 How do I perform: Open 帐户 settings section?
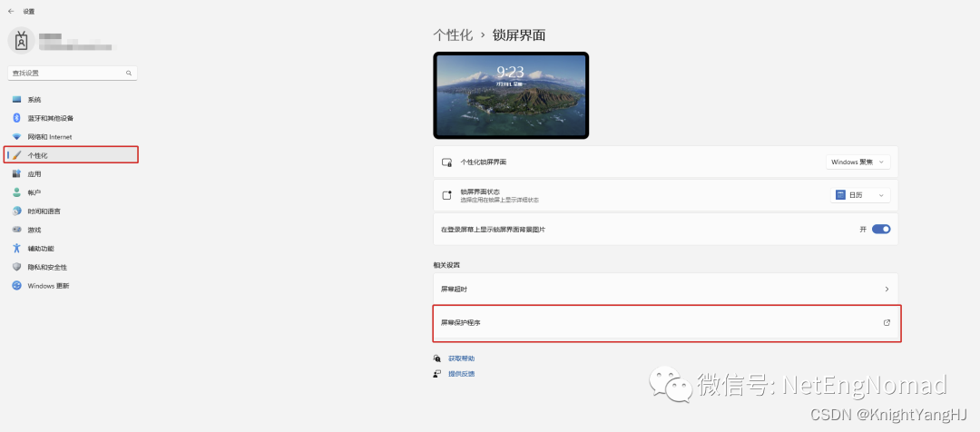72,192
